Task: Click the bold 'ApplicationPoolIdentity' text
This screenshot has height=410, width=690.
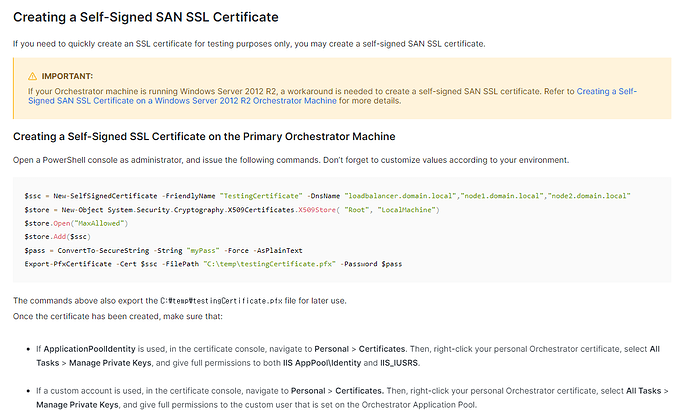Action: click(x=87, y=348)
